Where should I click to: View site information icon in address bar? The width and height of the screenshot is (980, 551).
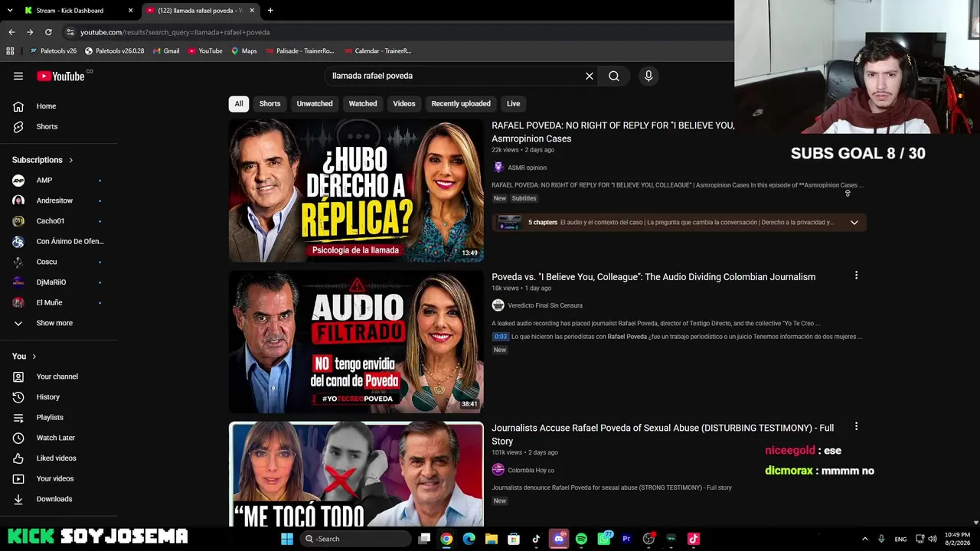[x=70, y=32]
